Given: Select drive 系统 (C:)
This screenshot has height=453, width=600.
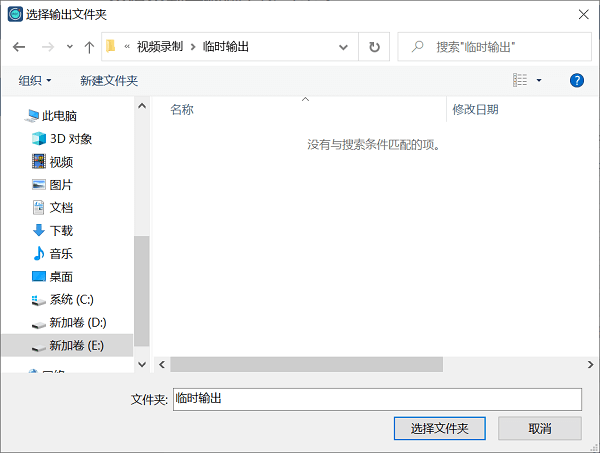Looking at the screenshot, I should coord(72,300).
